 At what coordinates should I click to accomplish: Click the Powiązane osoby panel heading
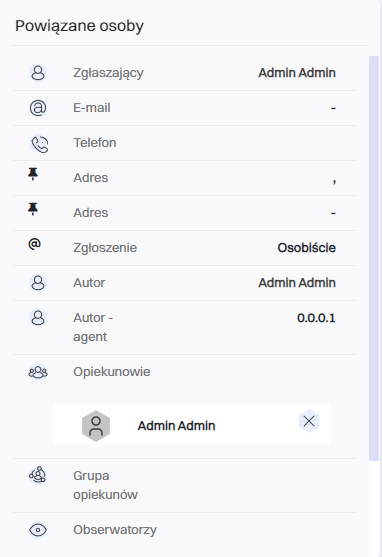pos(80,26)
